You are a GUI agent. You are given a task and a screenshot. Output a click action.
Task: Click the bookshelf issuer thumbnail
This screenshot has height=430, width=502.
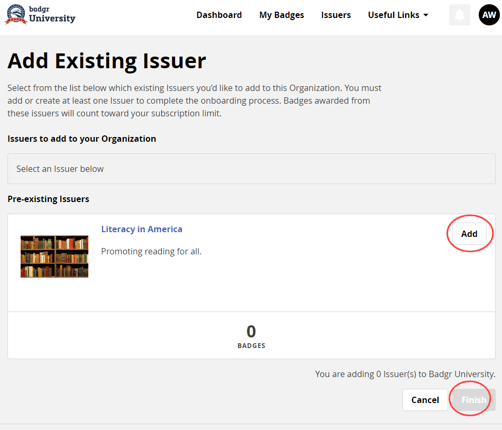tap(54, 256)
